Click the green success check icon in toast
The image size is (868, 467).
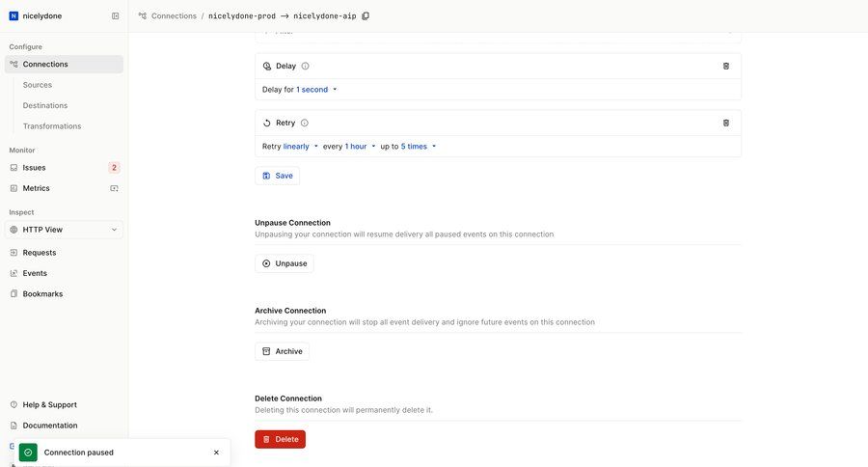pos(28,453)
